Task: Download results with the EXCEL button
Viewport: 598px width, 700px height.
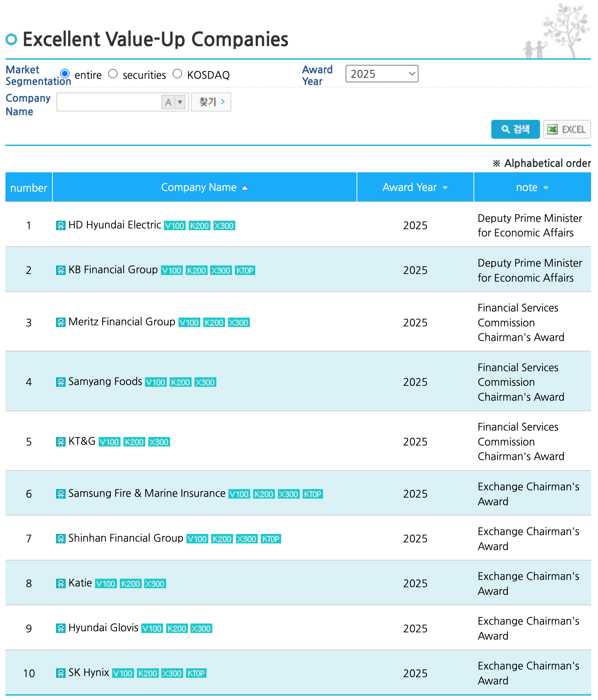Action: [x=566, y=130]
